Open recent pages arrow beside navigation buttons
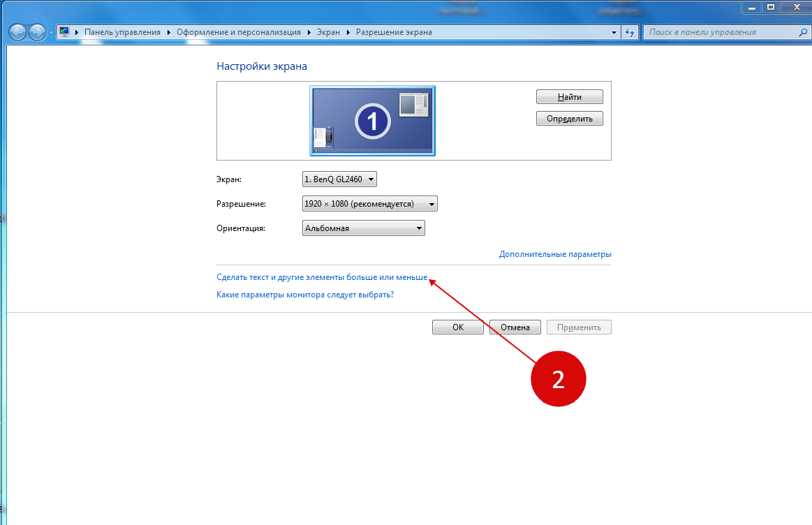The width and height of the screenshot is (812, 525). 51,33
